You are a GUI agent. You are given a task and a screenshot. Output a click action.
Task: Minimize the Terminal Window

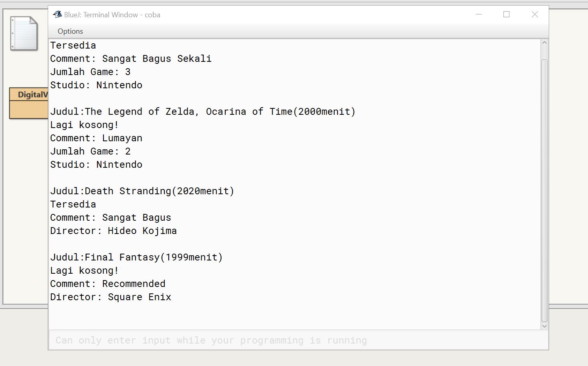479,14
